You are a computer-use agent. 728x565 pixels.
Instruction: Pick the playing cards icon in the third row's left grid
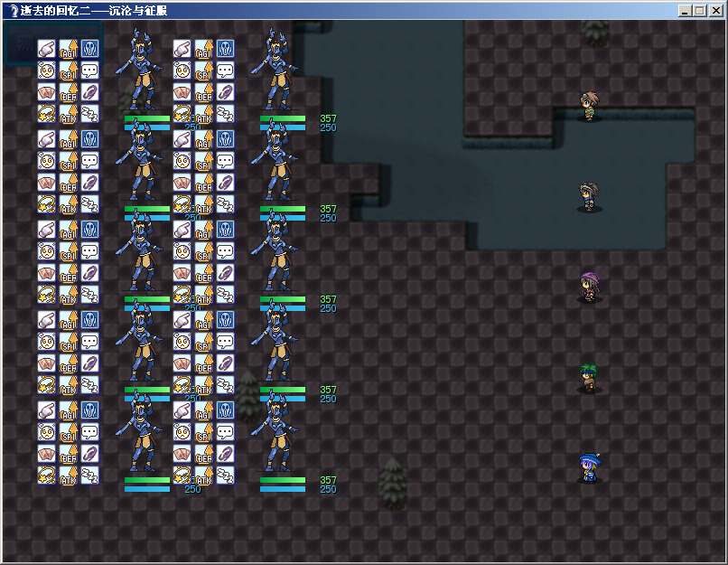tap(46, 273)
